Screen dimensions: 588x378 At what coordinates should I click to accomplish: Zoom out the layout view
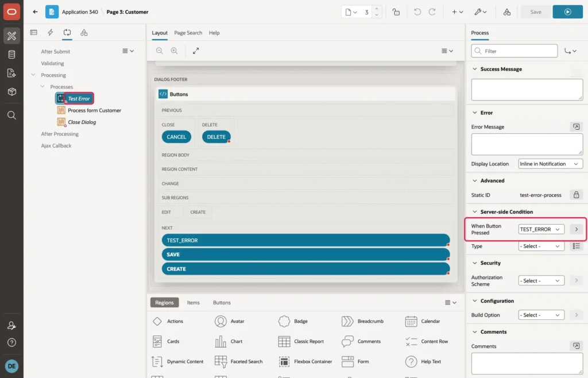coord(160,51)
